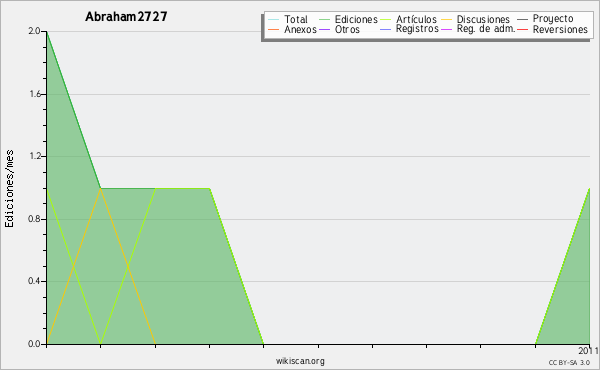Click the wikiscan.org footer text
This screenshot has height=370, width=600.
click(300, 361)
